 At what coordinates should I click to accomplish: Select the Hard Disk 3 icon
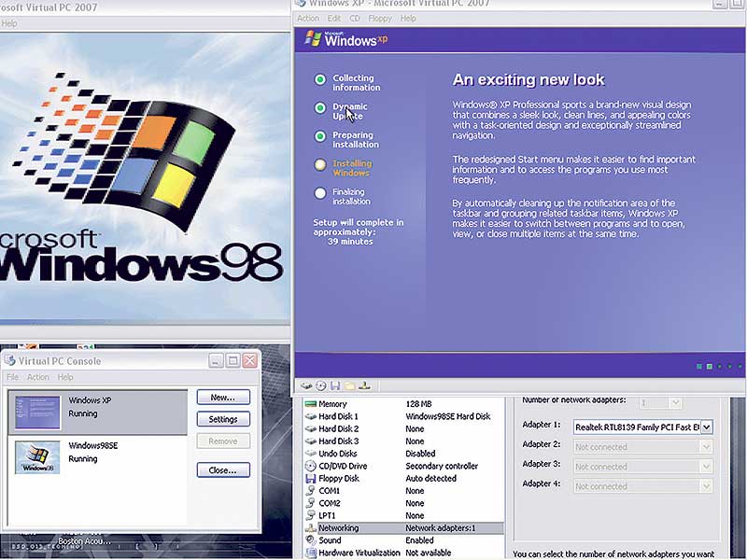point(311,441)
